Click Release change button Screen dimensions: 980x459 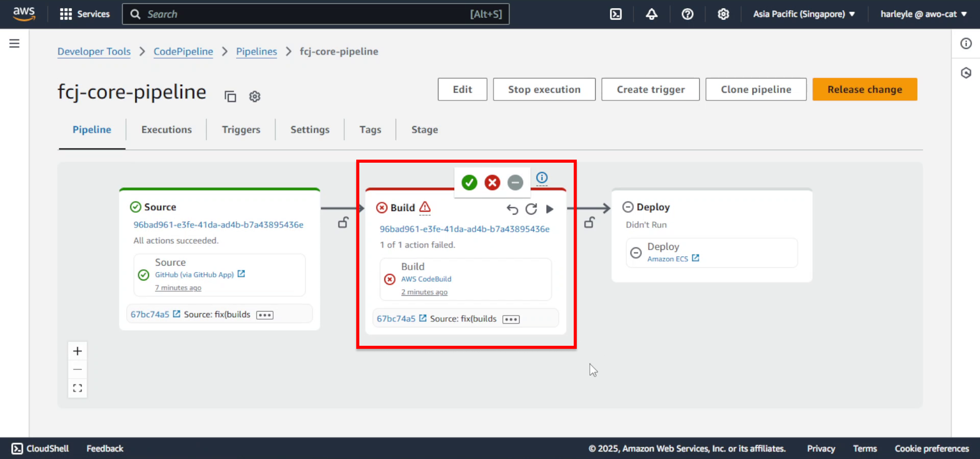point(865,89)
